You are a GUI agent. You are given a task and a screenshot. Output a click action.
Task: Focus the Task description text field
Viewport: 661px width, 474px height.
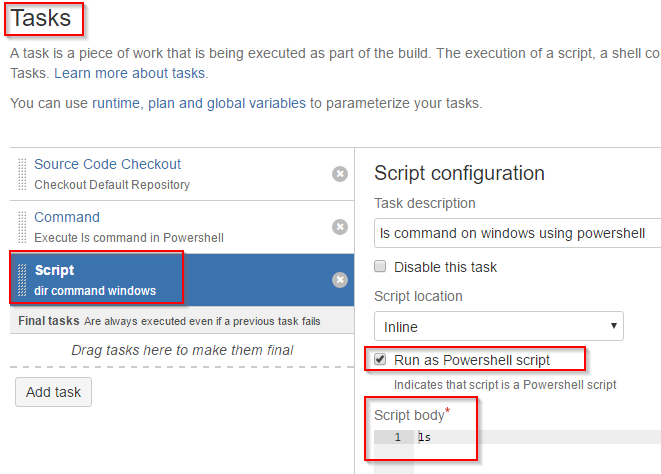(x=518, y=233)
